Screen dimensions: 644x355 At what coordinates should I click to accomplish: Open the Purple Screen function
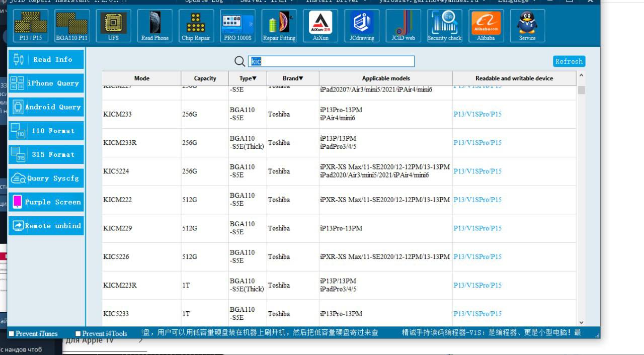tap(46, 202)
